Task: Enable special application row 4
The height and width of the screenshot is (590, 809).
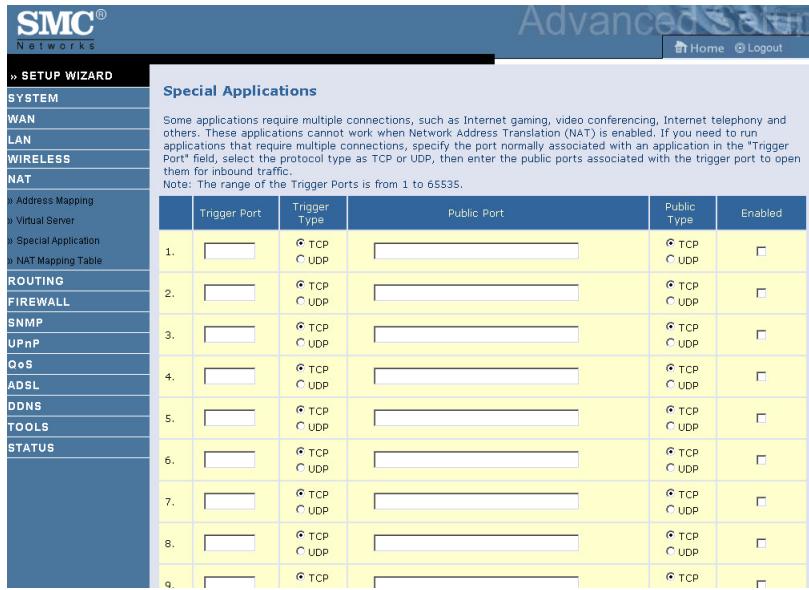Action: [761, 376]
